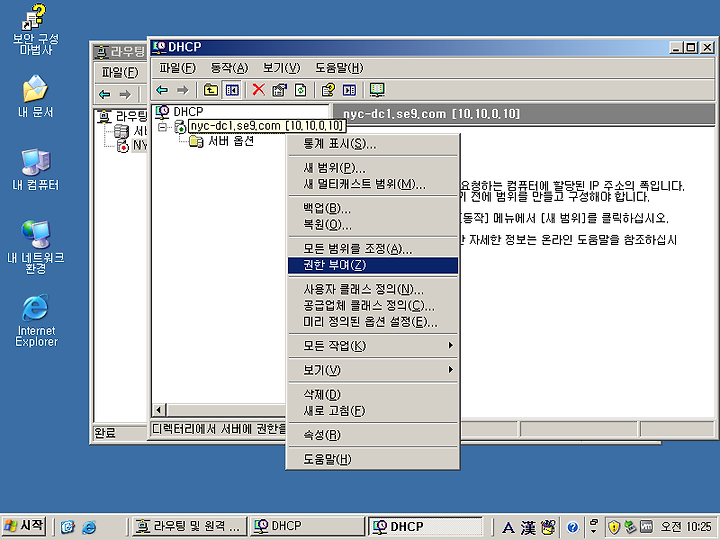Open 내 네트워크 환경 desktop icon
720x540 pixels.
pyautogui.click(x=35, y=247)
